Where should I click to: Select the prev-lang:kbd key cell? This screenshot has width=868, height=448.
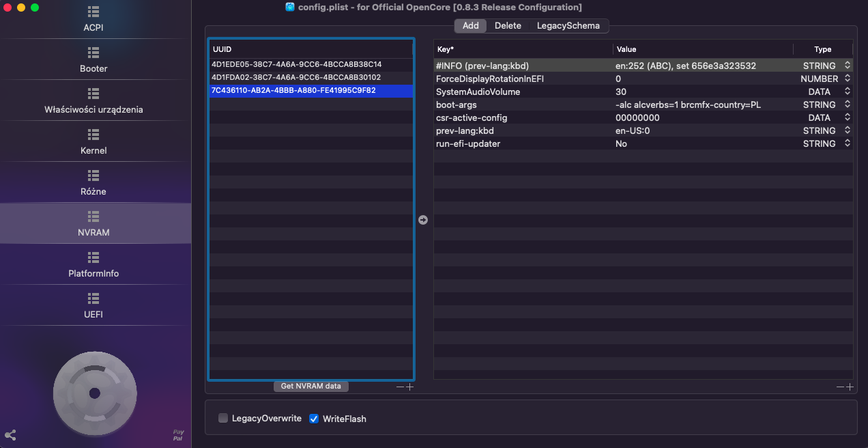465,130
